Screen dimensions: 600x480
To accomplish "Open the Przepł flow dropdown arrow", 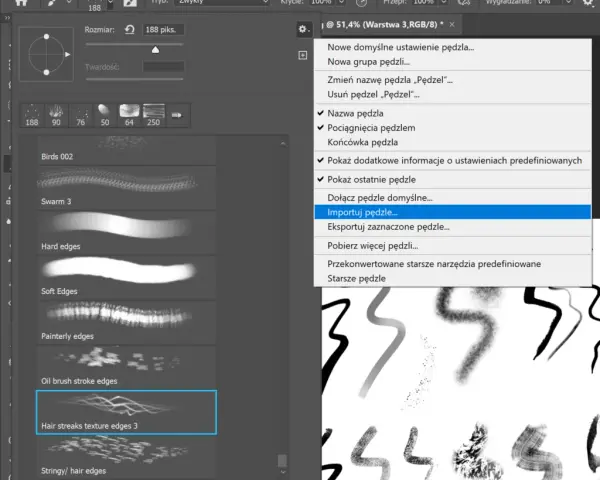I will coord(444,2).
